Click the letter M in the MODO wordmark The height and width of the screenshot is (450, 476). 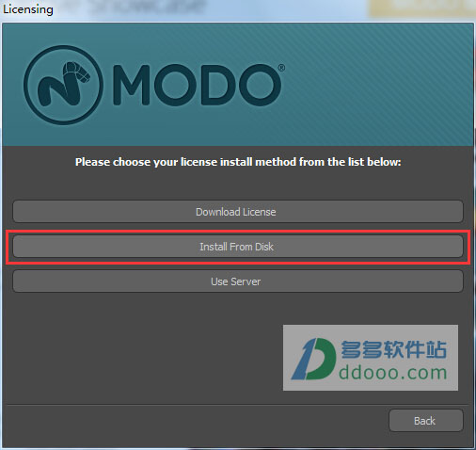click(131, 85)
